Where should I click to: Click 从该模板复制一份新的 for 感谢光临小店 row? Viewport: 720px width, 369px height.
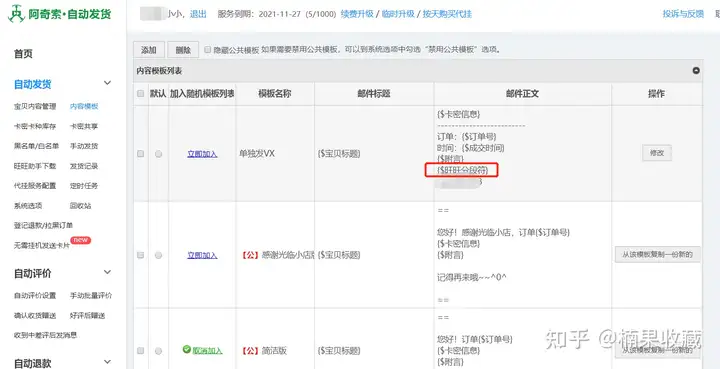[658, 254]
